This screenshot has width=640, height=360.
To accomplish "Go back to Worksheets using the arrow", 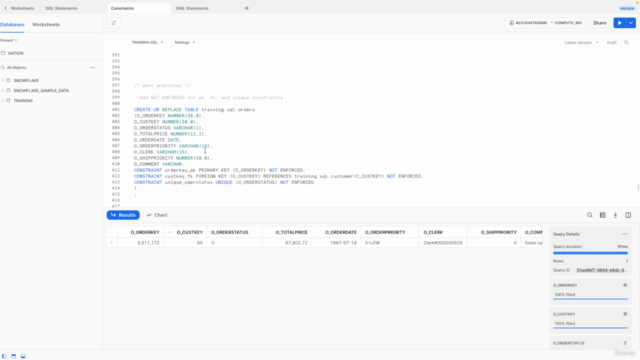I will pos(6,8).
